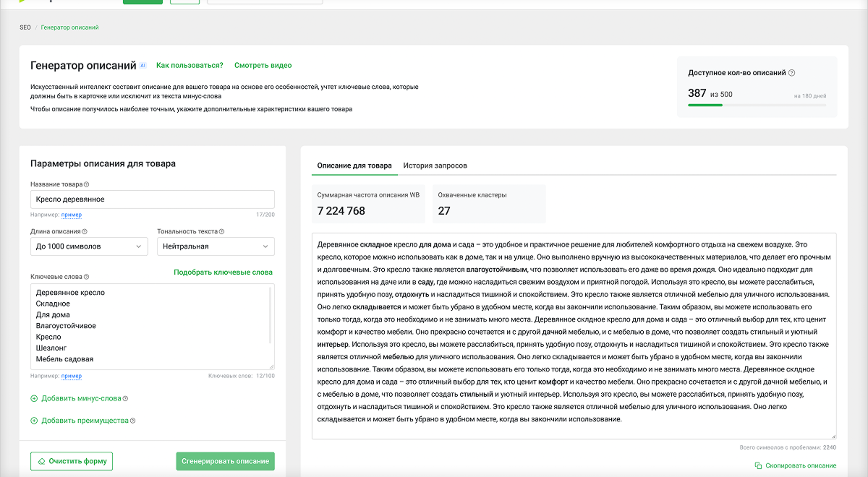Click the keywords box scrollbar
This screenshot has height=477, width=868.
(x=271, y=316)
